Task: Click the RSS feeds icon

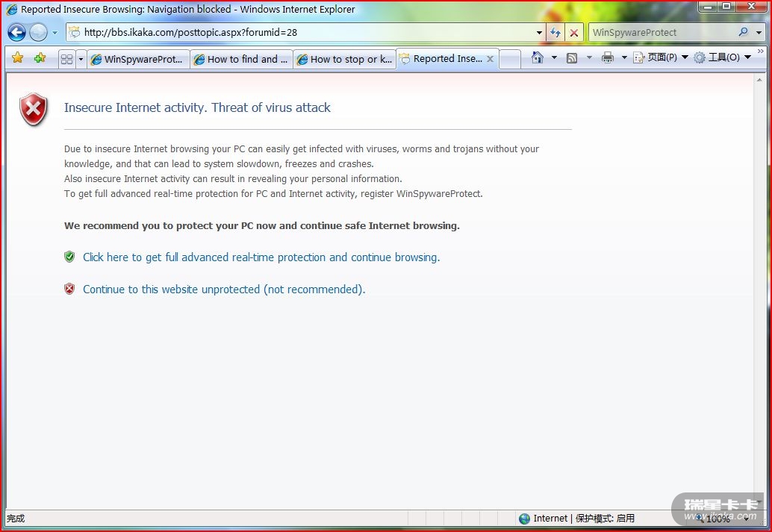Action: (572, 58)
